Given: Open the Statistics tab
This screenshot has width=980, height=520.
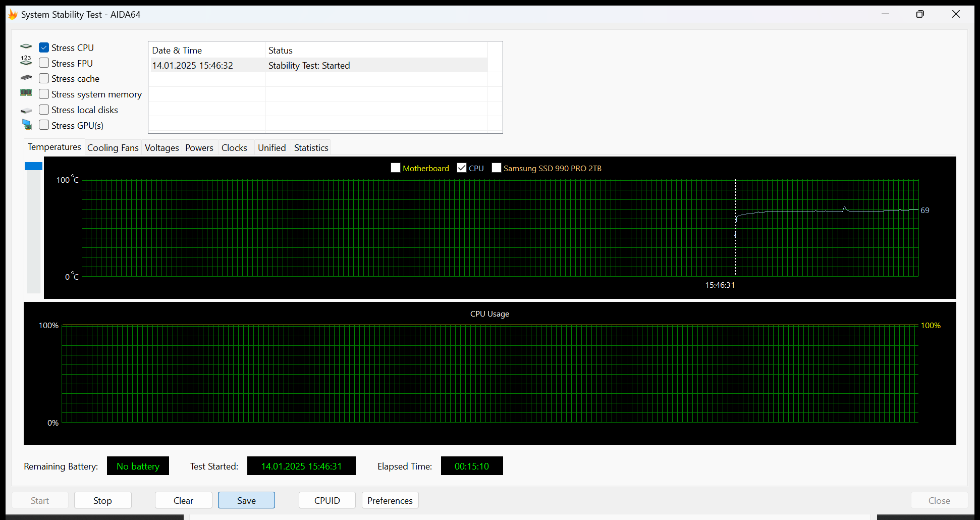Looking at the screenshot, I should click(x=311, y=148).
